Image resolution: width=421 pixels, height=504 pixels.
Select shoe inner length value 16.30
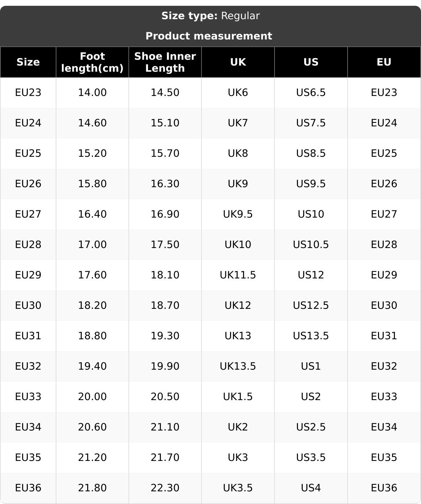click(165, 184)
